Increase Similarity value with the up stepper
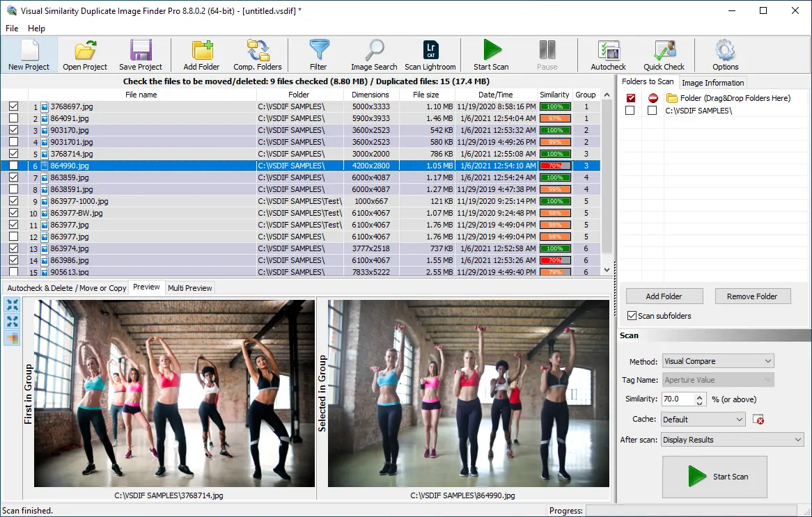Image resolution: width=812 pixels, height=517 pixels. (x=700, y=396)
